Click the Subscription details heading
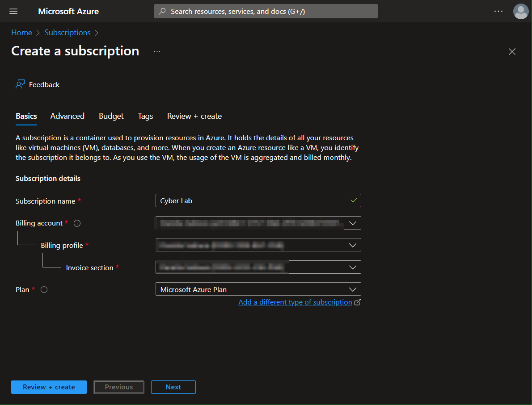This screenshot has width=532, height=405. [48, 179]
